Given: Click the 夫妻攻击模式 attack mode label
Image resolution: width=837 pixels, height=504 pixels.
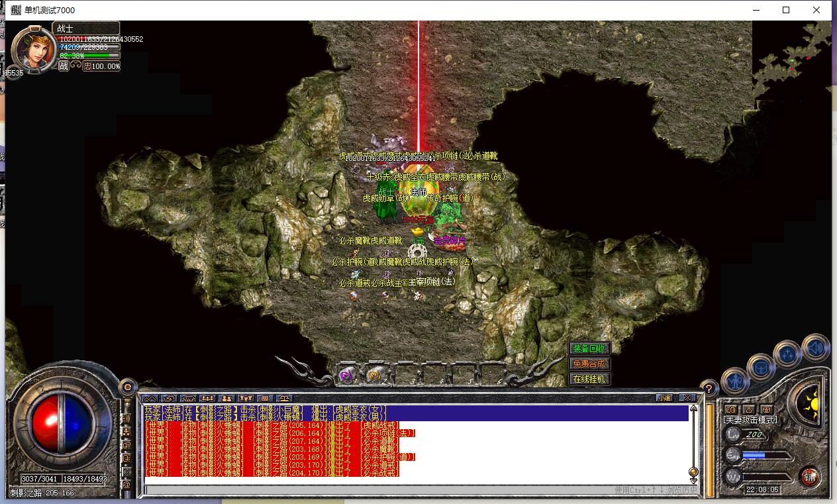Looking at the screenshot, I should [750, 420].
